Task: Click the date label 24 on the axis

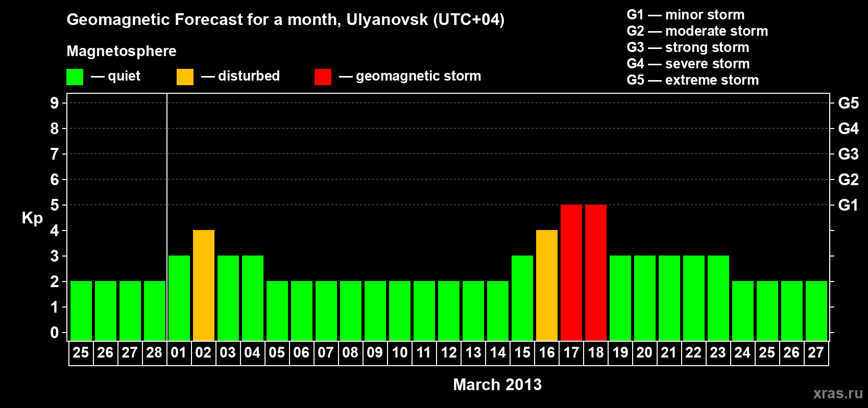Action: [742, 353]
